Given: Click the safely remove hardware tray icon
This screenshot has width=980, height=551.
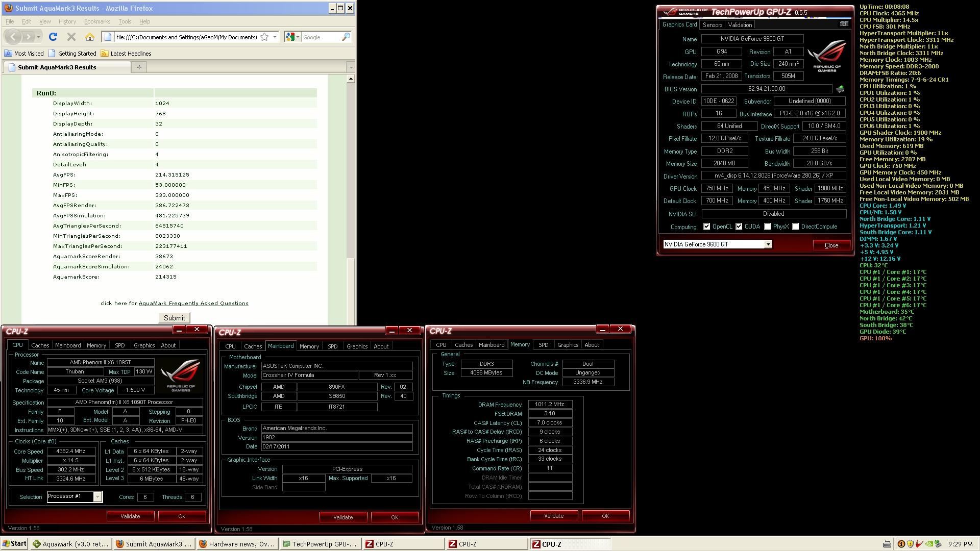Looking at the screenshot, I should pyautogui.click(x=938, y=544).
